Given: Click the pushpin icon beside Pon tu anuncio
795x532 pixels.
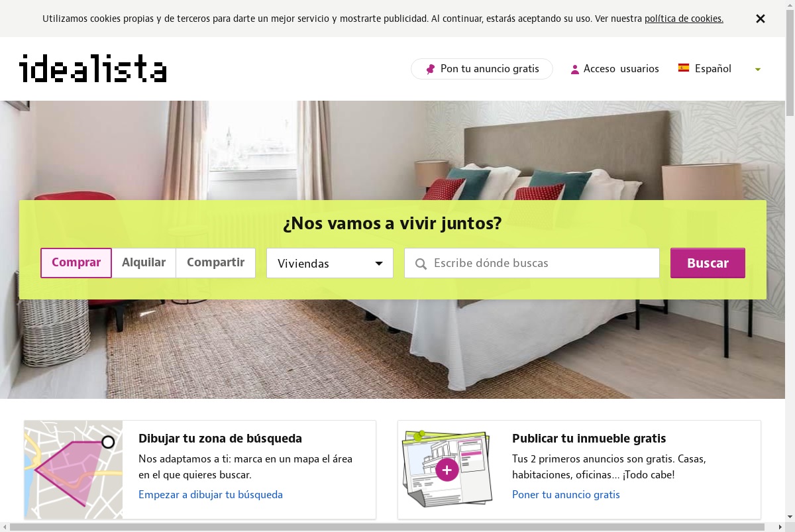Looking at the screenshot, I should (431, 69).
